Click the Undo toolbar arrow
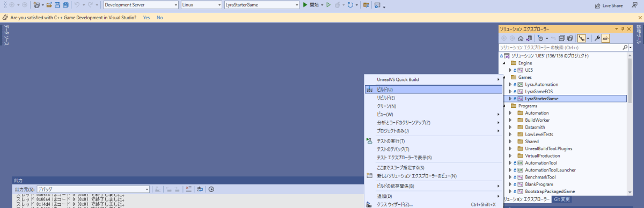The width and height of the screenshot is (644, 208). (77, 5)
